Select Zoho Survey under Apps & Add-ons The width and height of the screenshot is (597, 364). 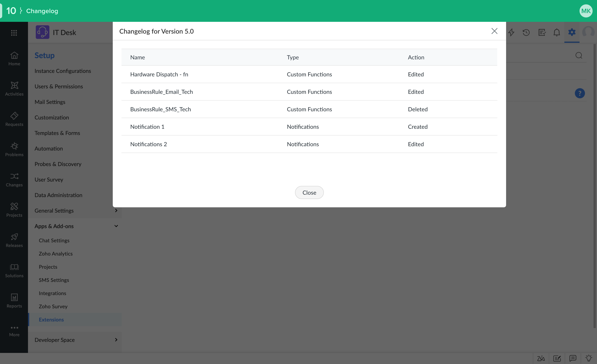[53, 306]
